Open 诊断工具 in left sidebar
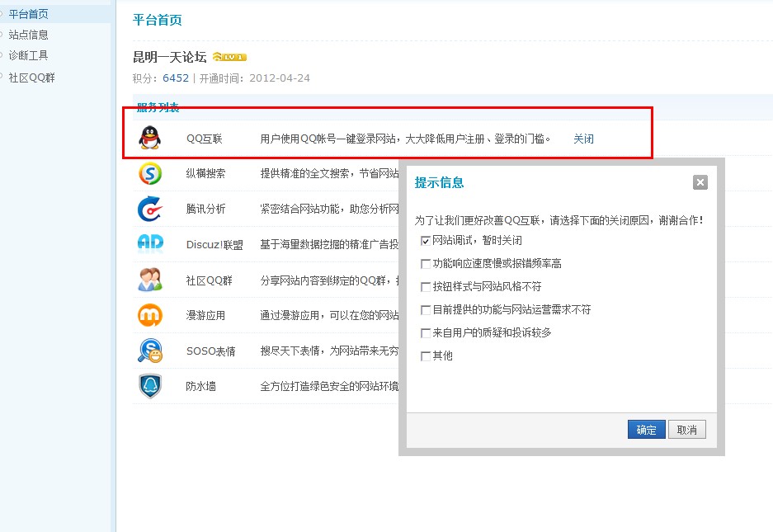Screen dimensions: 773x532 29,55
